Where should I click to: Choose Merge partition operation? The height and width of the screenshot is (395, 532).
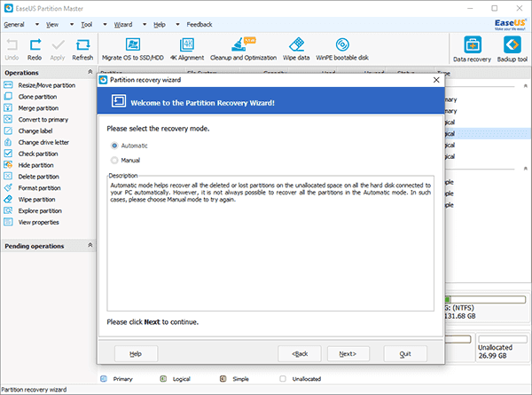(x=31, y=108)
